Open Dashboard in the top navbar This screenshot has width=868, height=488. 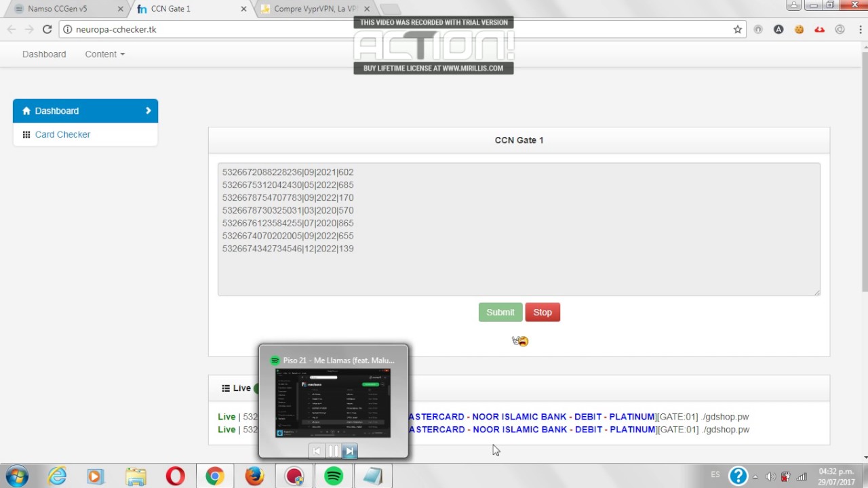[44, 54]
